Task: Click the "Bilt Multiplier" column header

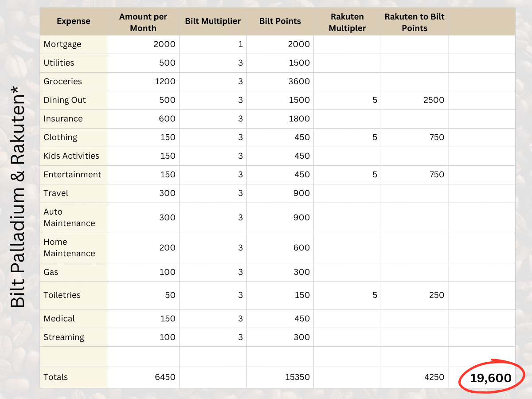Action: pyautogui.click(x=213, y=21)
